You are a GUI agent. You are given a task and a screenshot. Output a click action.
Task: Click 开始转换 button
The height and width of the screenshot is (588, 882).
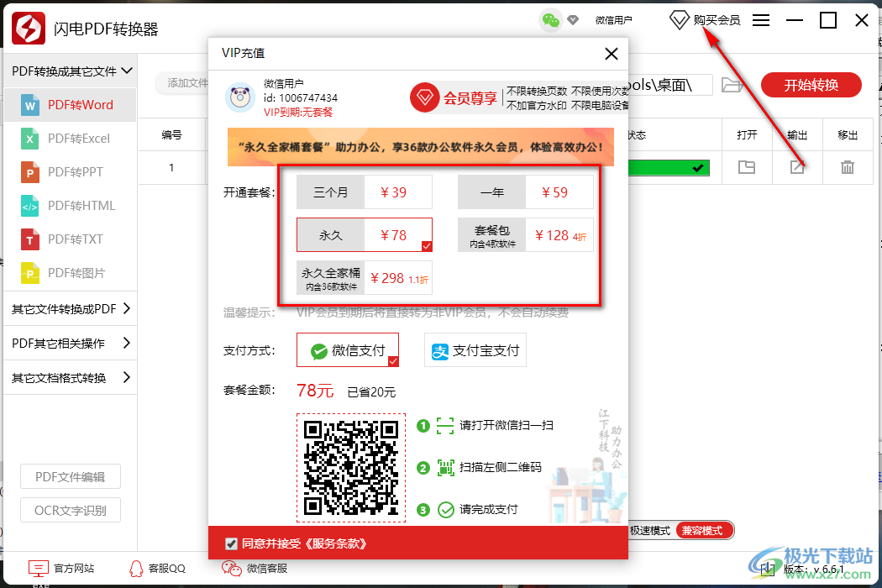(811, 85)
